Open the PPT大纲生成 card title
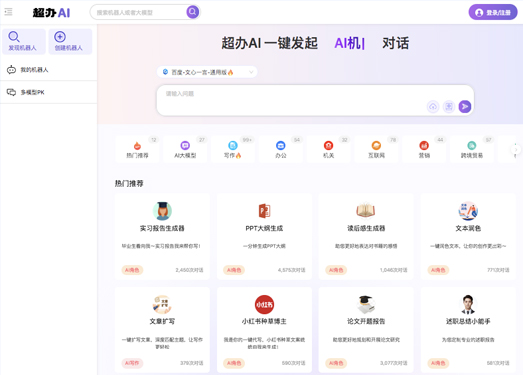Viewport: 523px width, 375px height. click(x=264, y=228)
